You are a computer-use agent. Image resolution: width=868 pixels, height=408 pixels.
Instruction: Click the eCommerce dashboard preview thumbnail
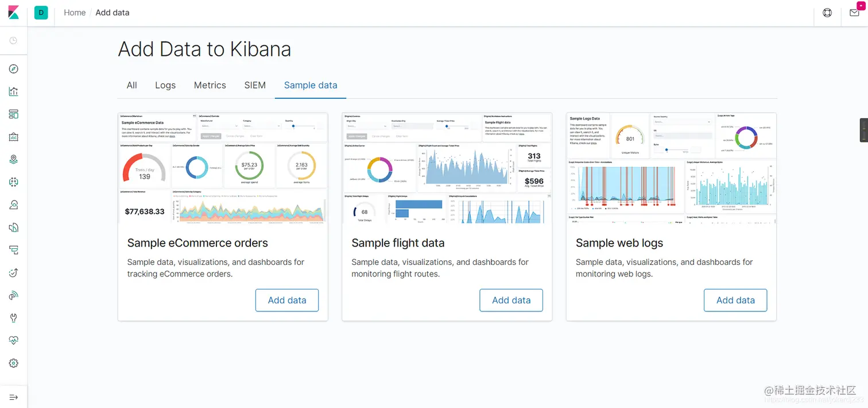click(223, 168)
